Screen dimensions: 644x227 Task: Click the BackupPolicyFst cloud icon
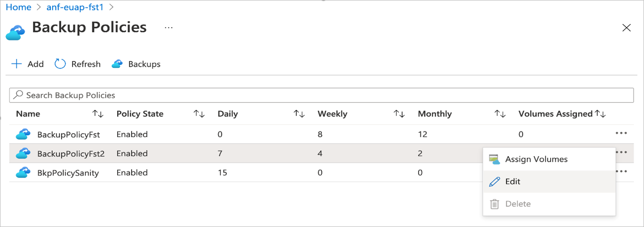23,134
